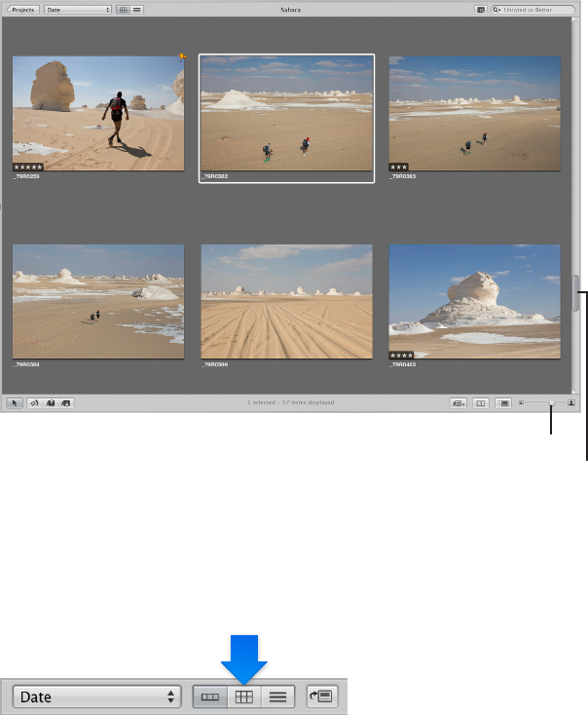Select the Selection arrow tool
The height and width of the screenshot is (715, 588).
15,403
